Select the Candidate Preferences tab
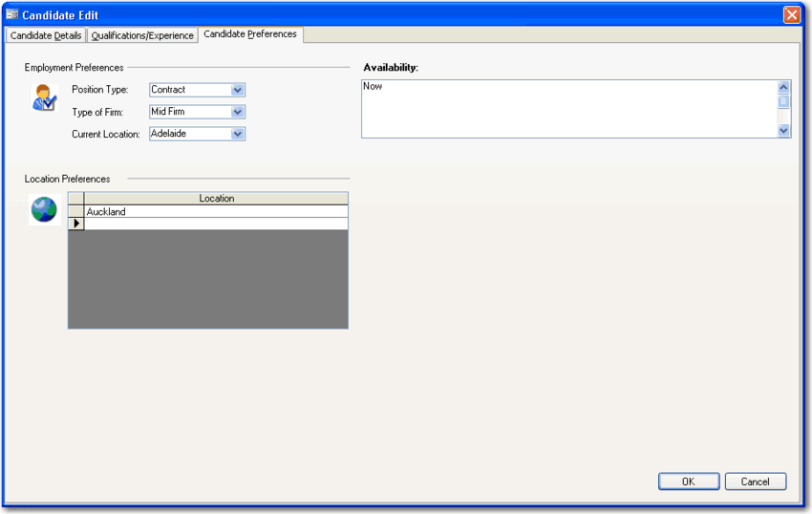The image size is (812, 514). pos(250,34)
